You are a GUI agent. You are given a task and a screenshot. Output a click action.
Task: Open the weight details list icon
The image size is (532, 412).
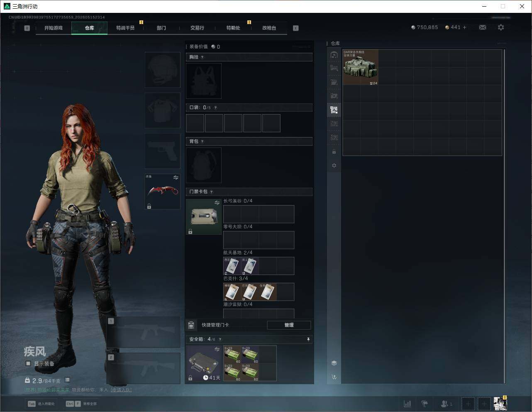67,380
